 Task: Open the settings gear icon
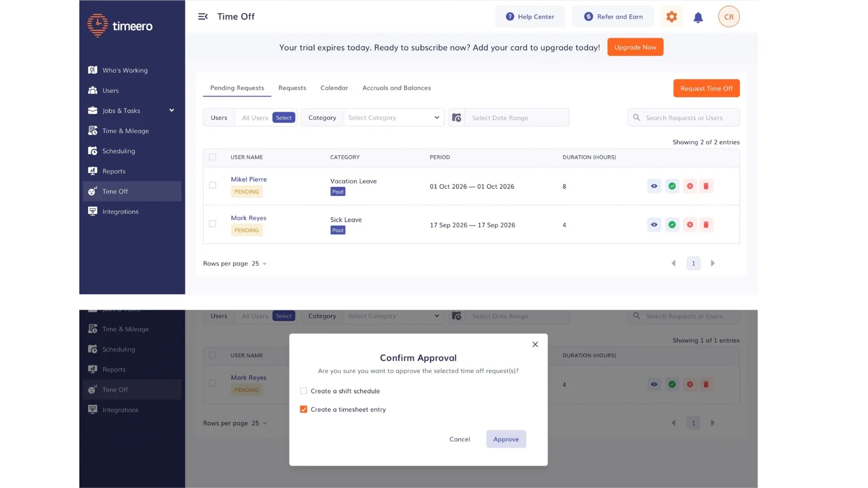click(x=672, y=17)
